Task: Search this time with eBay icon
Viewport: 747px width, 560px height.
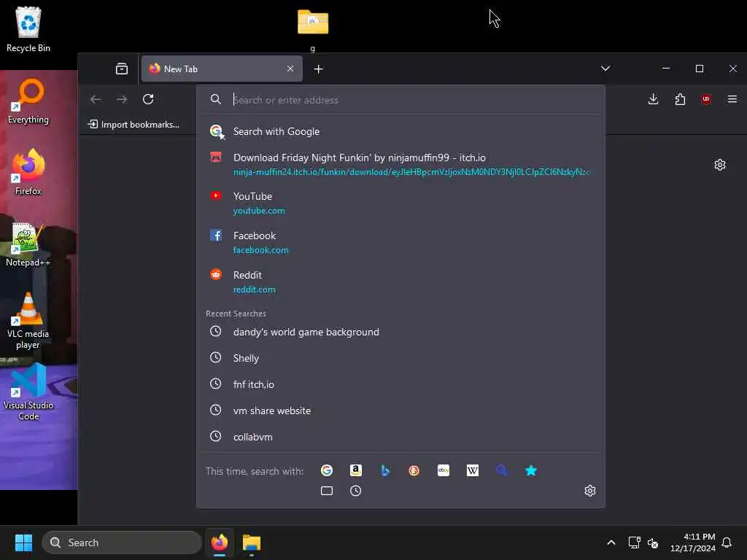Action: coord(443,470)
